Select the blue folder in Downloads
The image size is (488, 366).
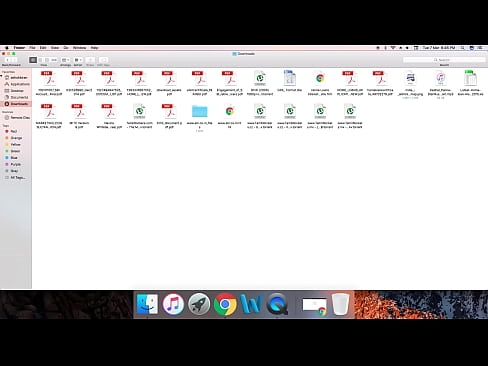click(x=200, y=111)
